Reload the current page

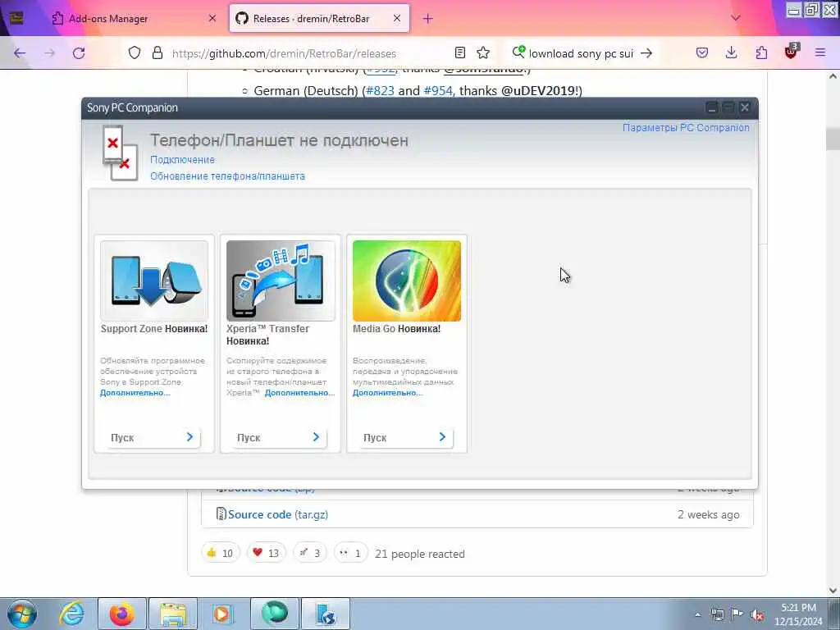point(79,53)
